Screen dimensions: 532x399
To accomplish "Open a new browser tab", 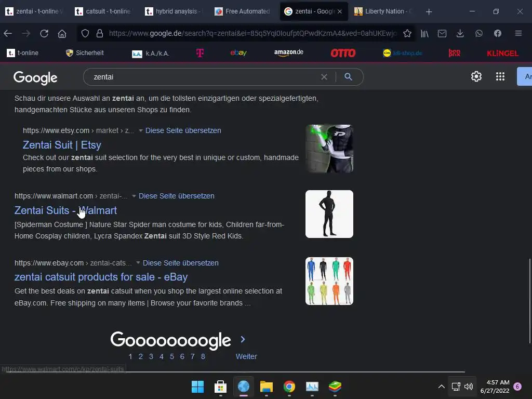I will [x=429, y=11].
